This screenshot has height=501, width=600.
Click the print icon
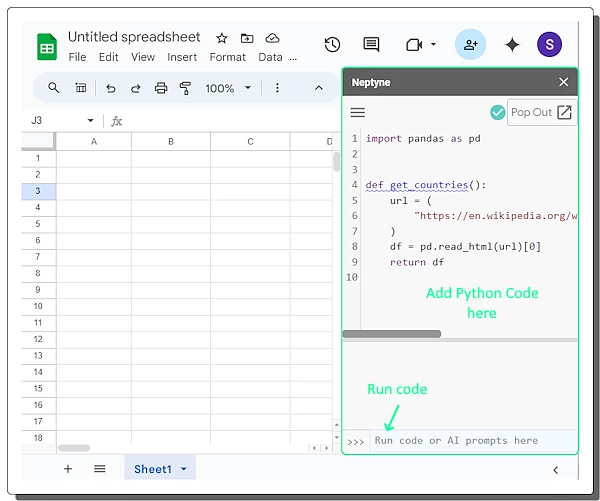click(161, 88)
